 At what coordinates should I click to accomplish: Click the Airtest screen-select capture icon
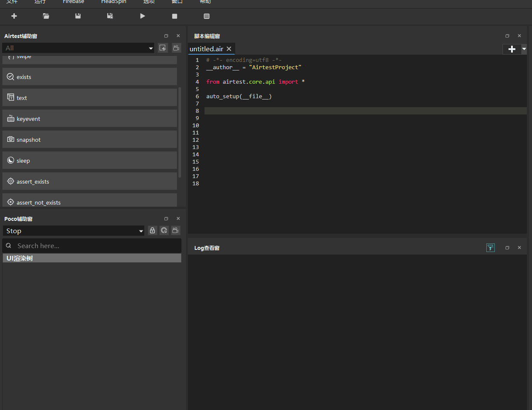[x=163, y=48]
